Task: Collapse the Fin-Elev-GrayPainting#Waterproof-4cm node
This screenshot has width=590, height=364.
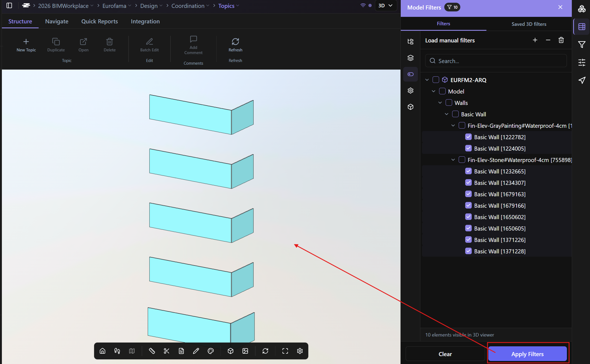Action: point(453,125)
